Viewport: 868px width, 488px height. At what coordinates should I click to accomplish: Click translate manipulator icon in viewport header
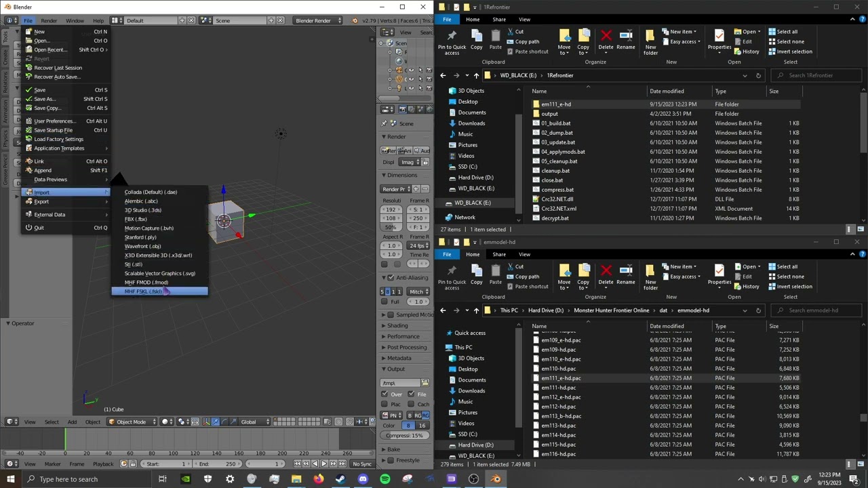click(x=216, y=422)
